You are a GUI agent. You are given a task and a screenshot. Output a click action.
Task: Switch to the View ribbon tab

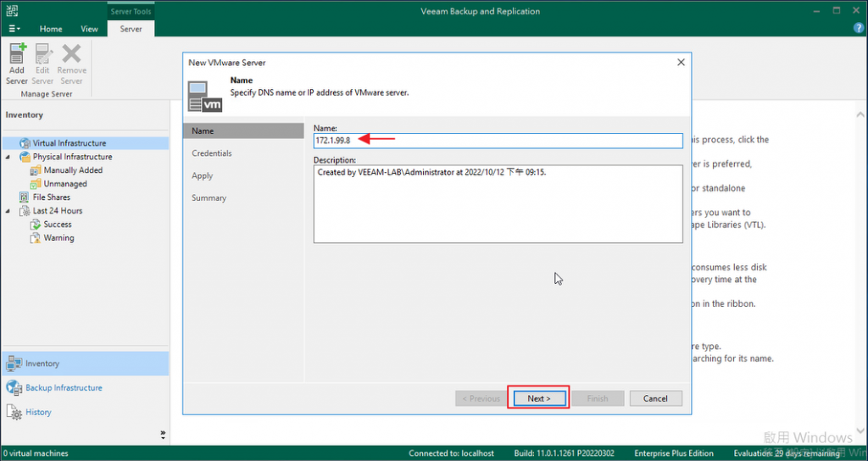tap(89, 29)
